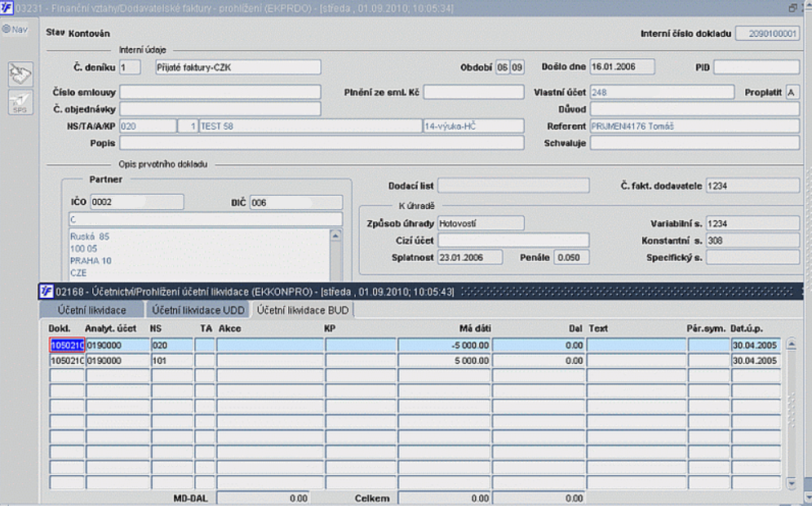Select highlighted Dokl. cell in first row

pyautogui.click(x=67, y=345)
